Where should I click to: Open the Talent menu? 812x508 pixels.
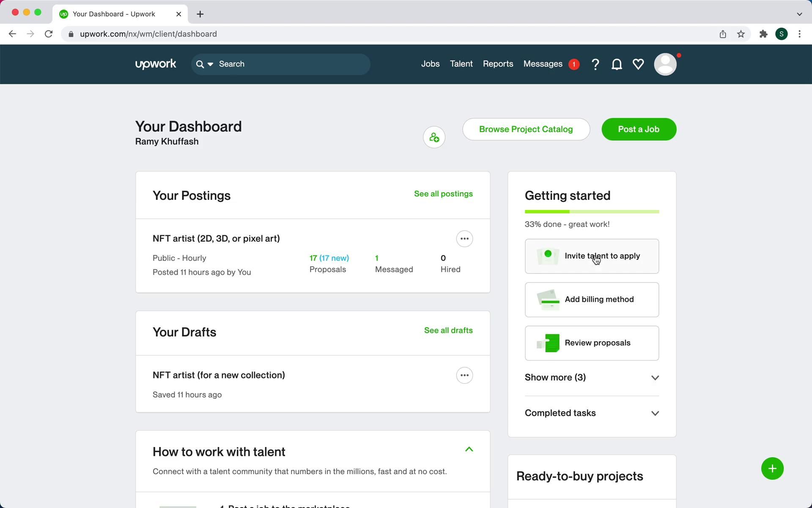click(461, 64)
